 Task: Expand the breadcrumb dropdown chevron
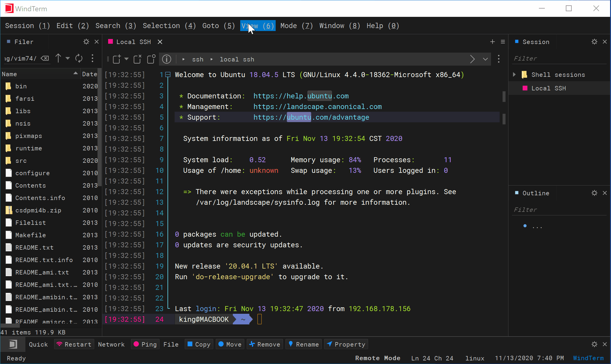pyautogui.click(x=485, y=59)
